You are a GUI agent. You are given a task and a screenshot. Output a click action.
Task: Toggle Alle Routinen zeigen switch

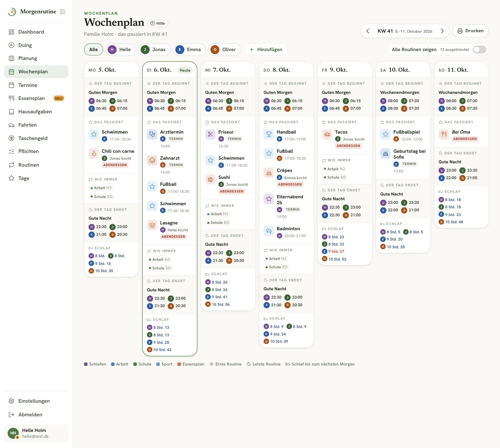[x=479, y=49]
